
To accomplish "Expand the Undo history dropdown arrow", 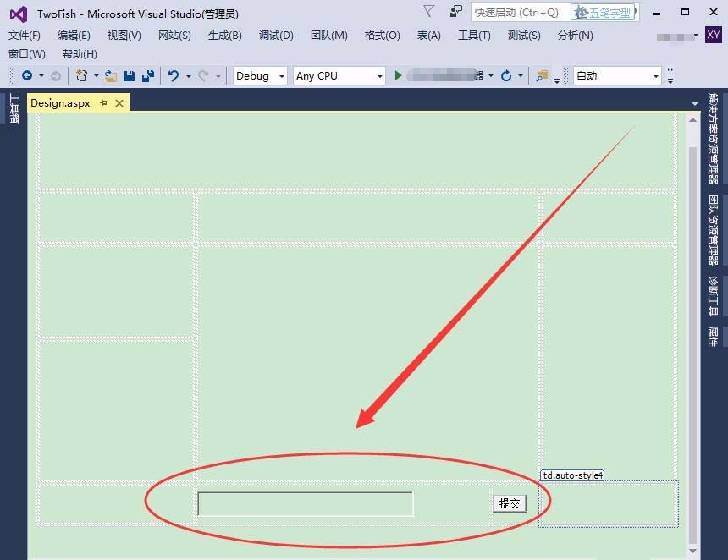I will tap(188, 75).
